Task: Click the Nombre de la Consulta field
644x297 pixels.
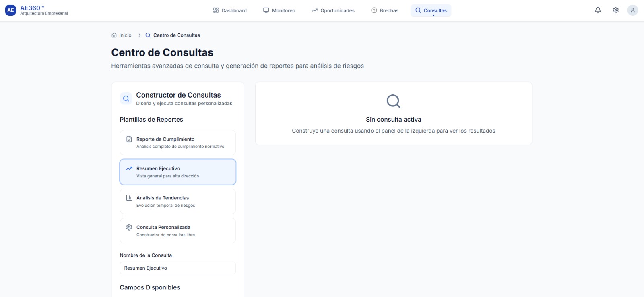Action: point(178,268)
